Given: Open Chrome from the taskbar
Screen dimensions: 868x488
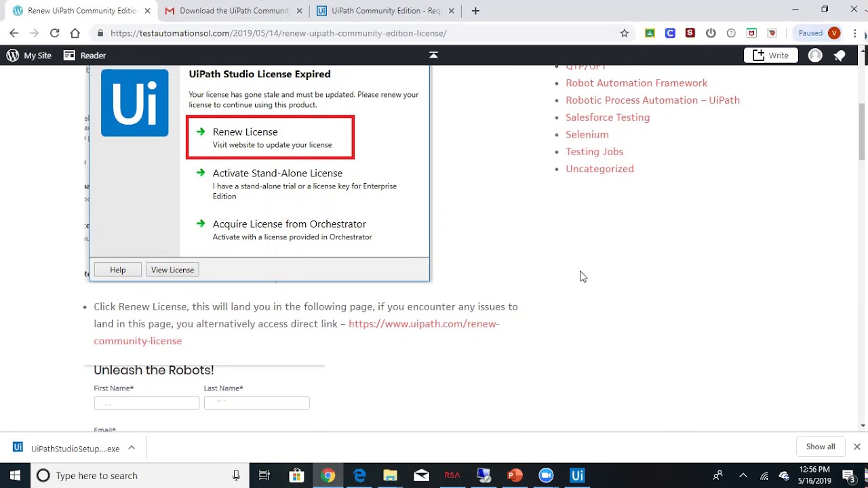Looking at the screenshot, I should click(x=328, y=475).
